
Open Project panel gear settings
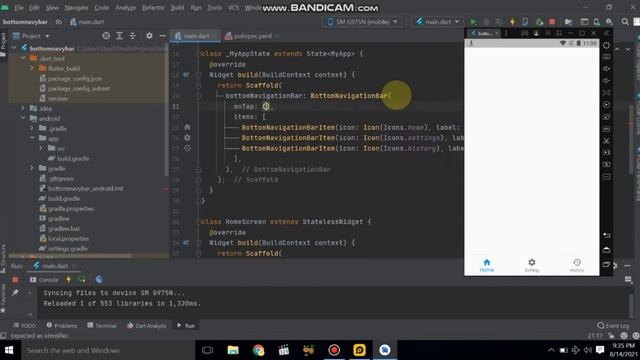click(x=149, y=36)
